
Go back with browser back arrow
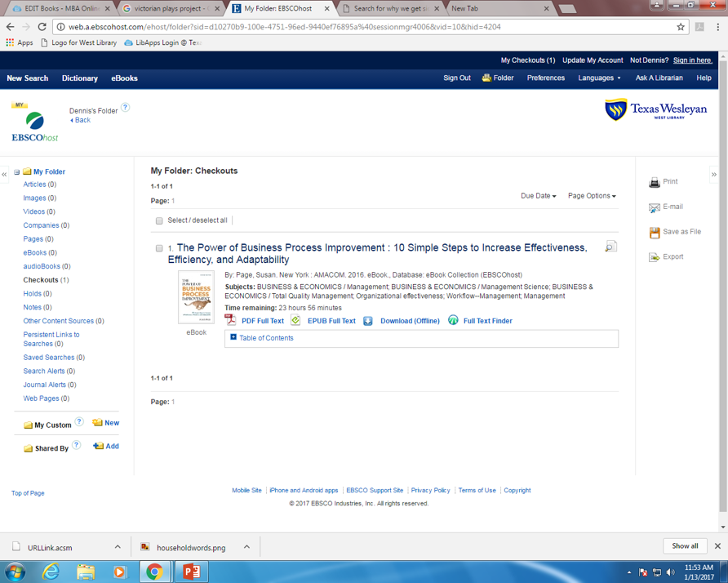pyautogui.click(x=11, y=27)
